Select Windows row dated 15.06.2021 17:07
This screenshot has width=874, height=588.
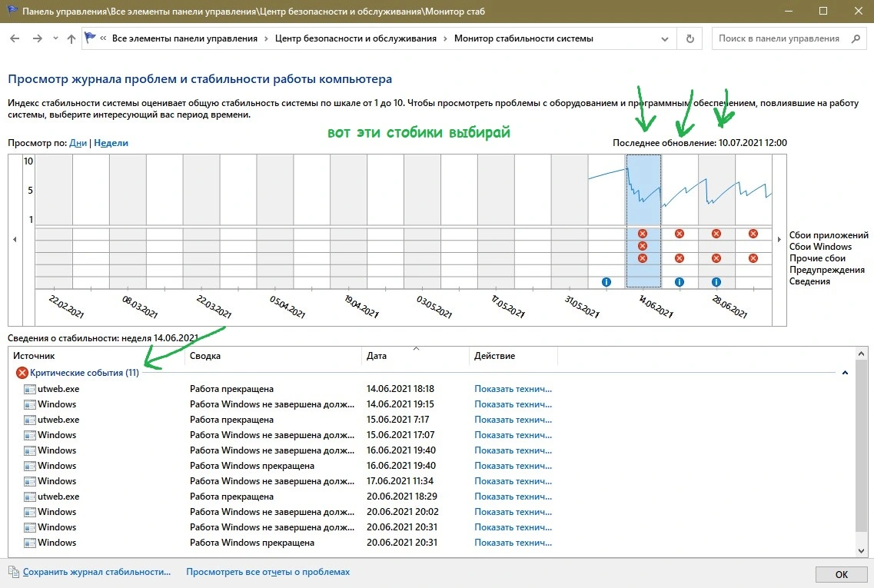tap(287, 435)
